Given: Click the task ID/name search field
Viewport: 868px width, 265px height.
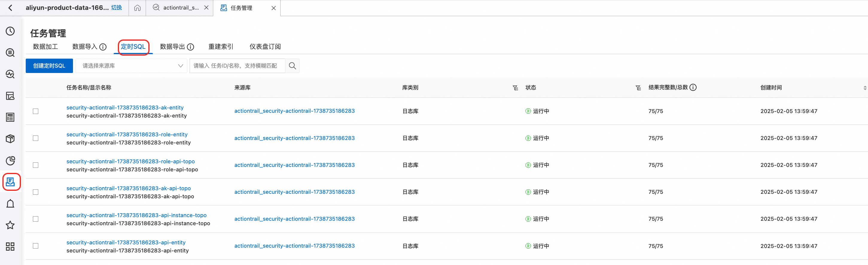Looking at the screenshot, I should click(237, 66).
